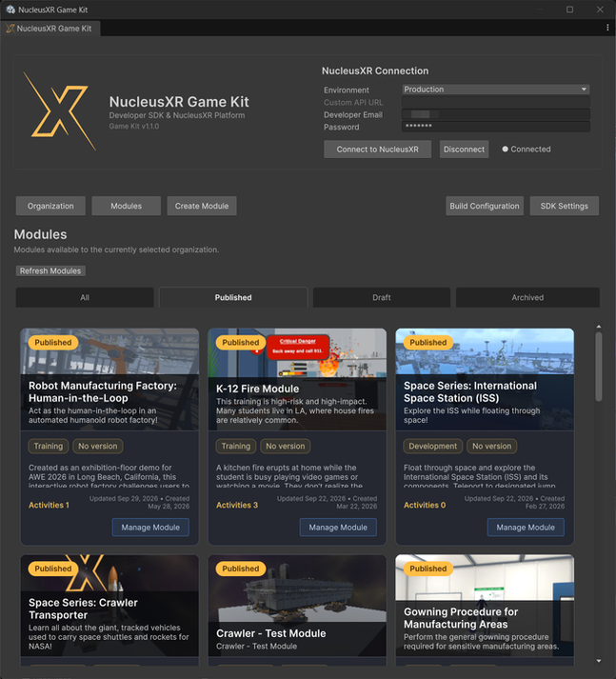Click Refresh Modules
Viewport: 616px width, 679px height.
coord(50,270)
